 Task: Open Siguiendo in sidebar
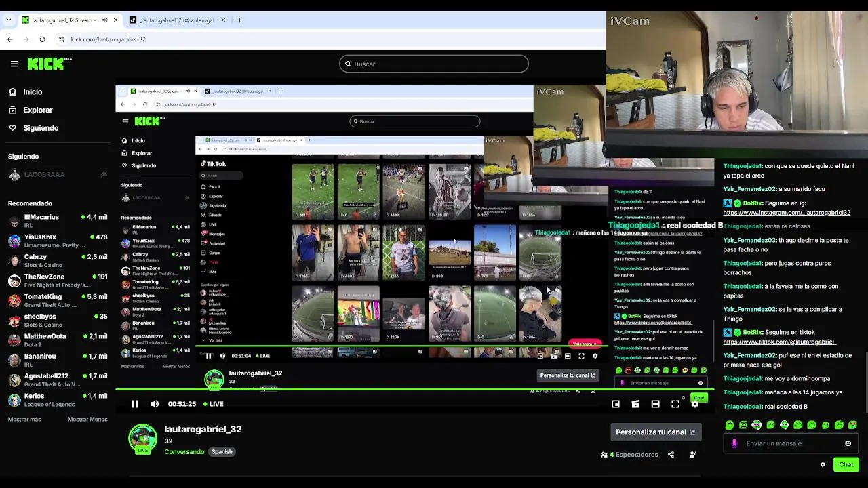click(33, 128)
